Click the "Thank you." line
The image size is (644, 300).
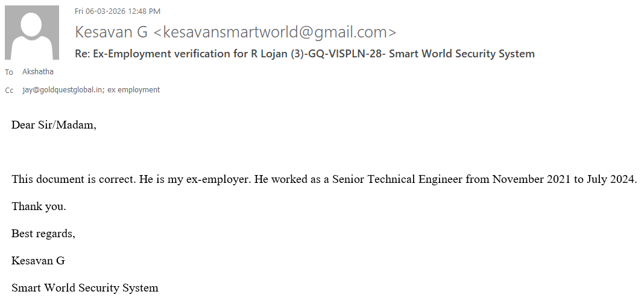[x=39, y=206]
